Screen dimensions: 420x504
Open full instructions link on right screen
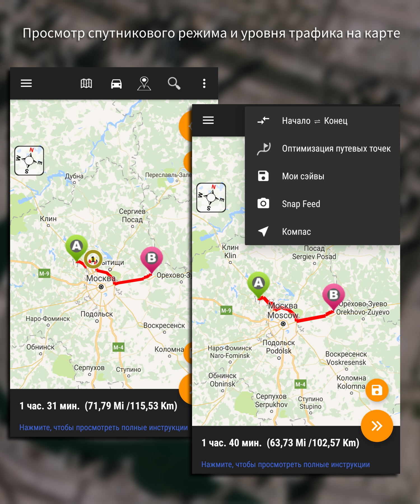tap(286, 465)
